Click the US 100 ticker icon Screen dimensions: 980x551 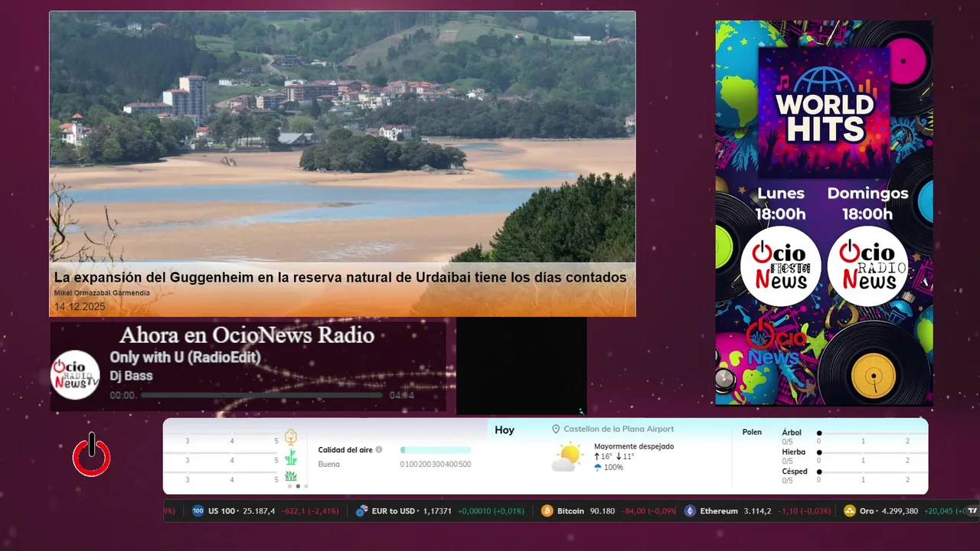coord(198,510)
